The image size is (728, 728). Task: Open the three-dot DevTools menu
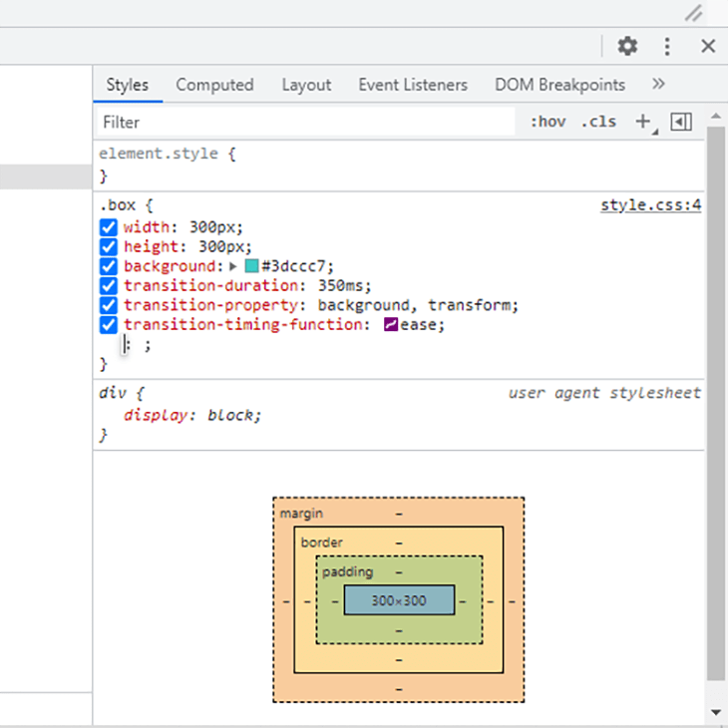click(667, 47)
